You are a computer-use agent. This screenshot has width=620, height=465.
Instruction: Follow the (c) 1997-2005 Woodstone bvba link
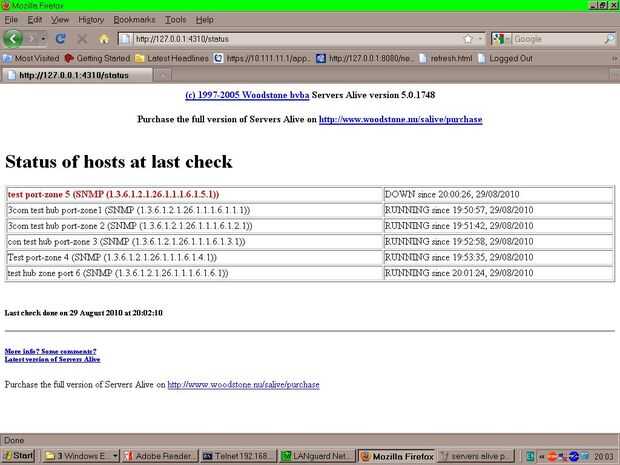pos(247,95)
